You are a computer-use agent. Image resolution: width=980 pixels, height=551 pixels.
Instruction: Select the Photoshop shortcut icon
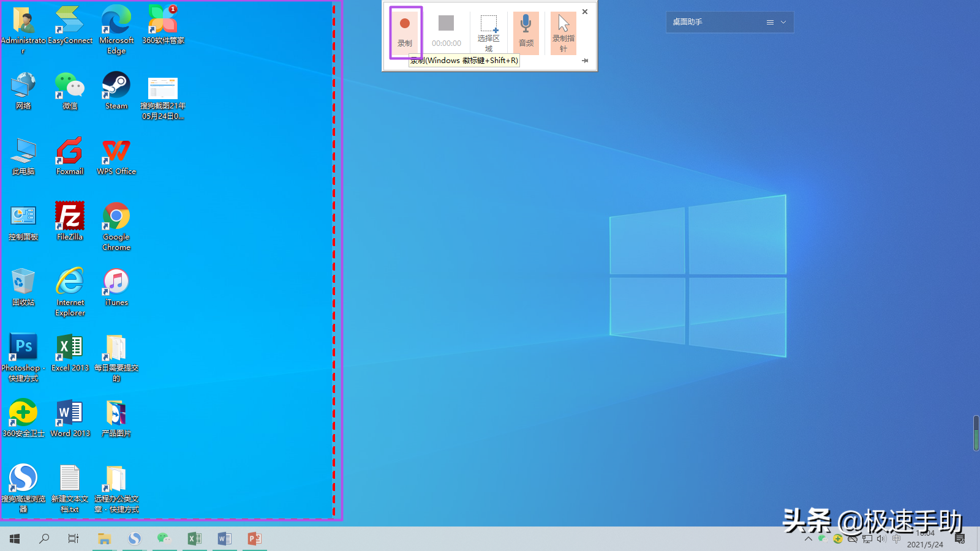[x=23, y=357]
